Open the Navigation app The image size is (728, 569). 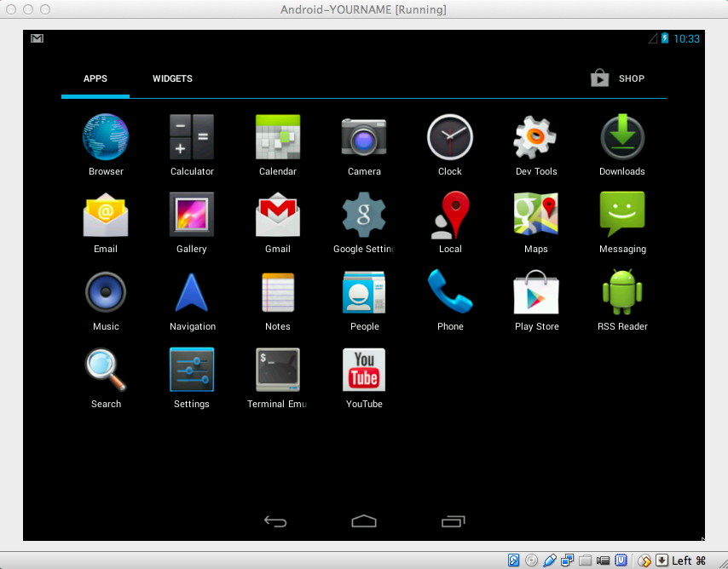(x=192, y=301)
